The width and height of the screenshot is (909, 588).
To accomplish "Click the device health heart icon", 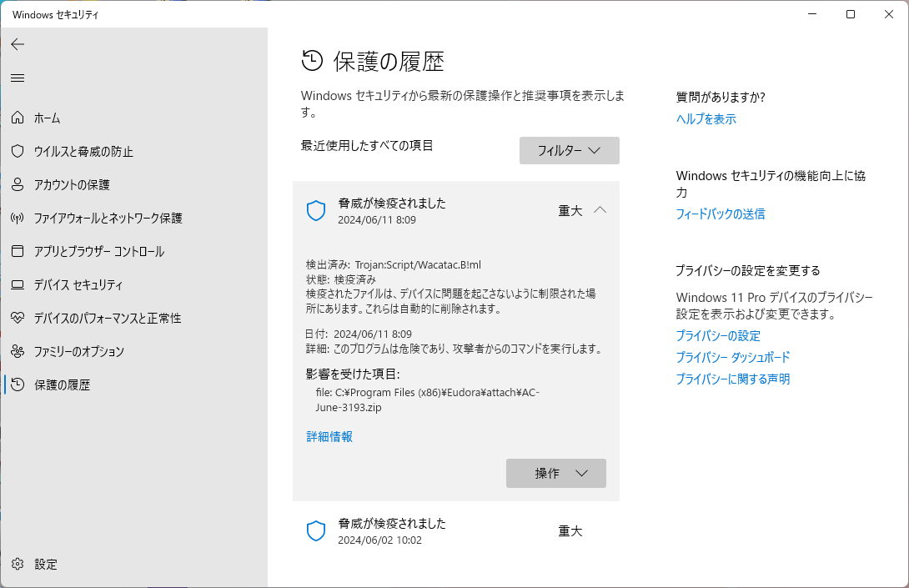I will click(x=18, y=318).
